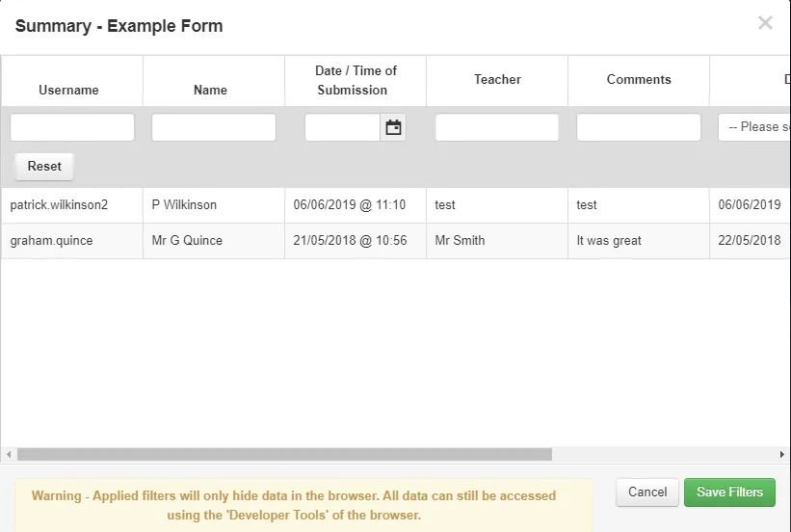Sort by the Teacher column header
This screenshot has height=532, width=791.
[497, 80]
